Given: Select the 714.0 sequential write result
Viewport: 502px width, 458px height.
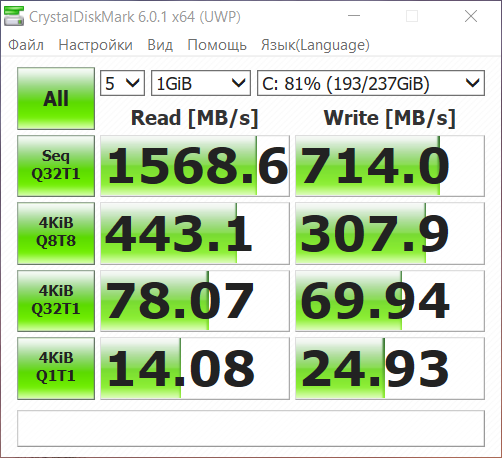Looking at the screenshot, I should click(x=390, y=166).
